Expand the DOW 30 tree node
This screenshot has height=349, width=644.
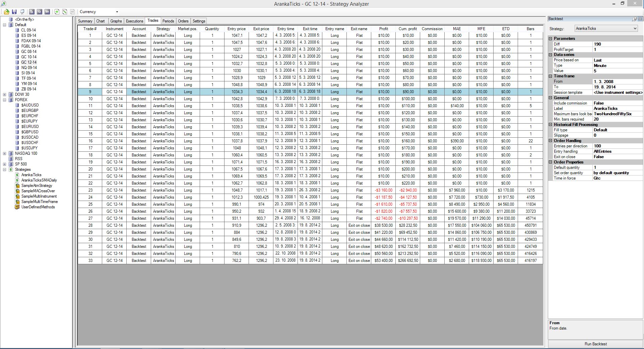5,94
